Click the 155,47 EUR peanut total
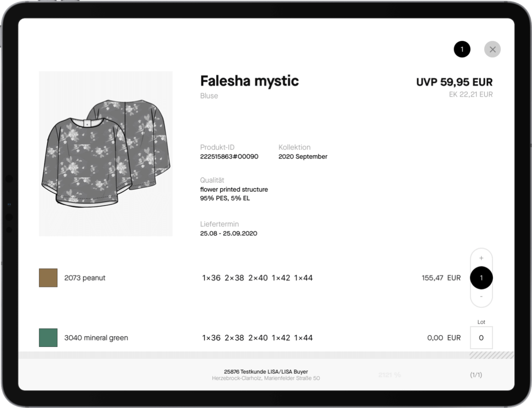Image resolution: width=532 pixels, height=408 pixels. (441, 278)
